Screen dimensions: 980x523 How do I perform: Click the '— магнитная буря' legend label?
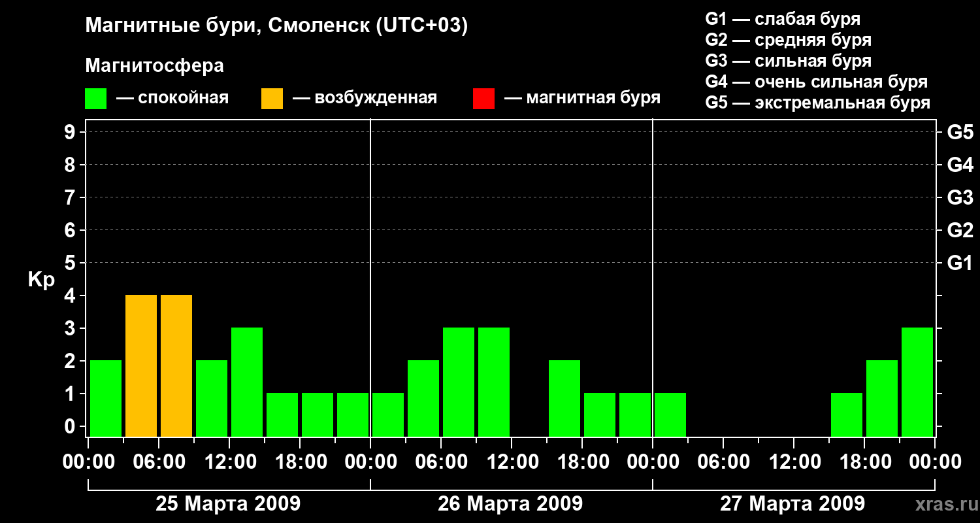(x=582, y=98)
